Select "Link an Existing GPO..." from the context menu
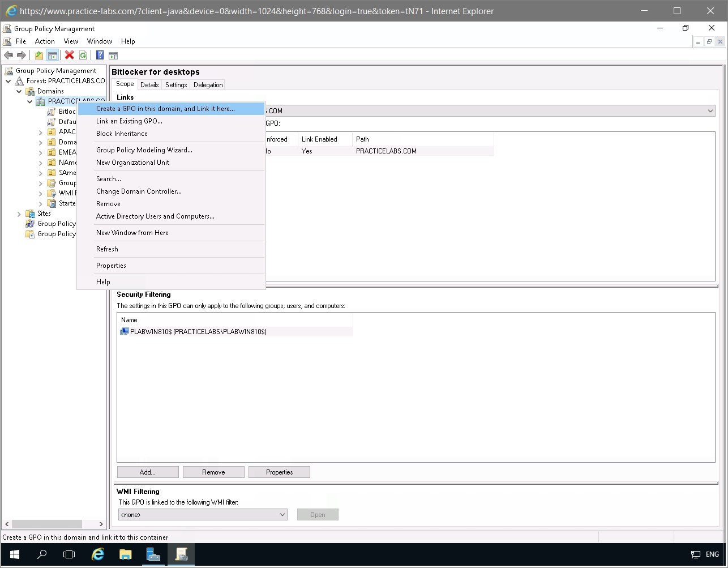This screenshot has width=728, height=568. click(x=129, y=121)
